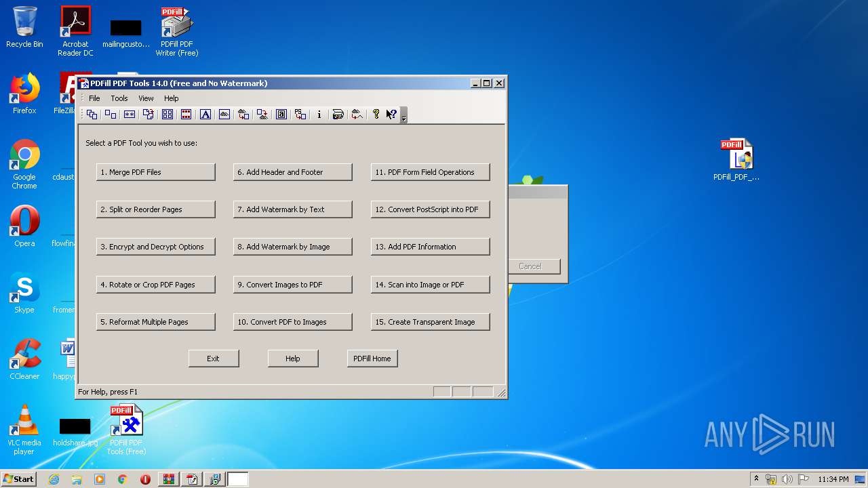Click Cancel in the background dialog
The height and width of the screenshot is (488, 868).
(x=534, y=266)
